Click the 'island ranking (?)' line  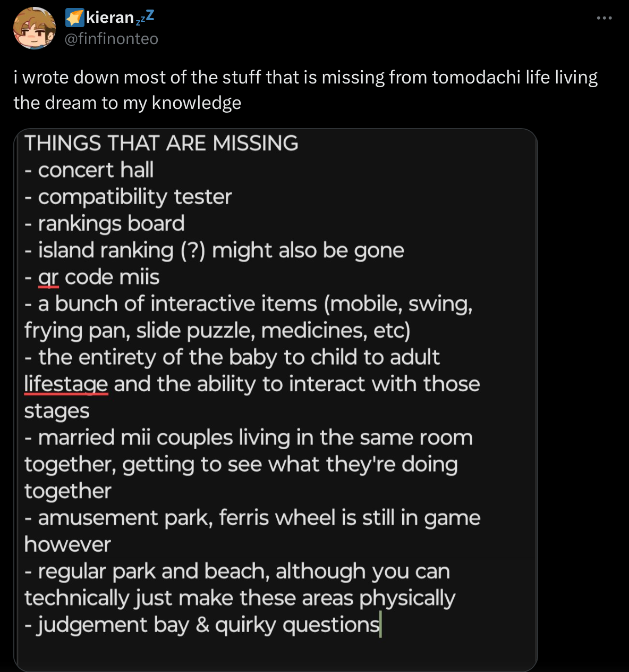[x=215, y=250]
